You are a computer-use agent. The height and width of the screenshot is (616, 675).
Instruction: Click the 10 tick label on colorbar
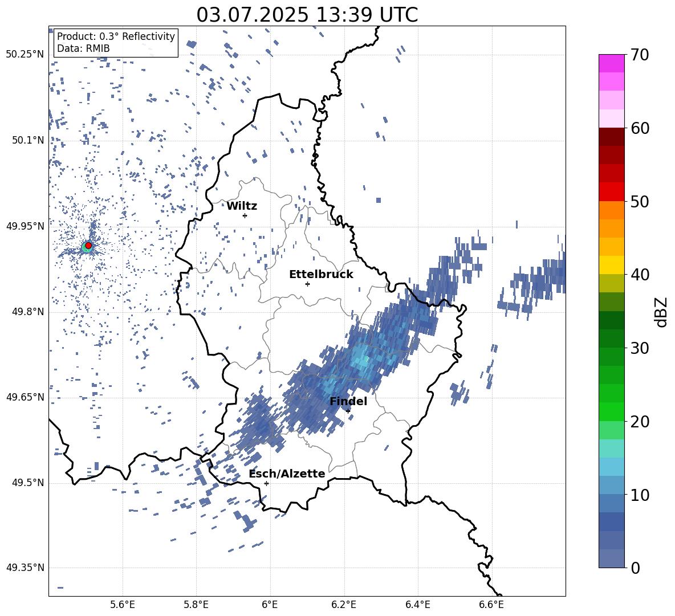[639, 495]
